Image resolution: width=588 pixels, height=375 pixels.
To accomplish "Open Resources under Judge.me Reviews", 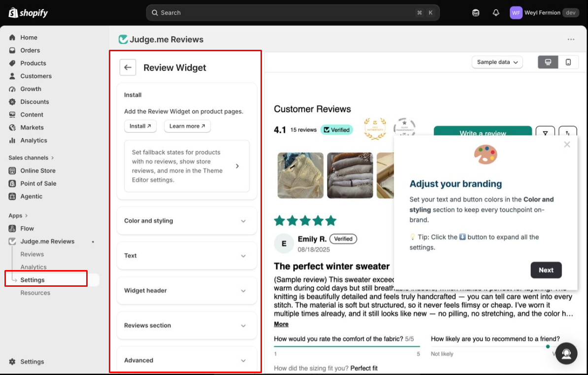I will [x=35, y=293].
